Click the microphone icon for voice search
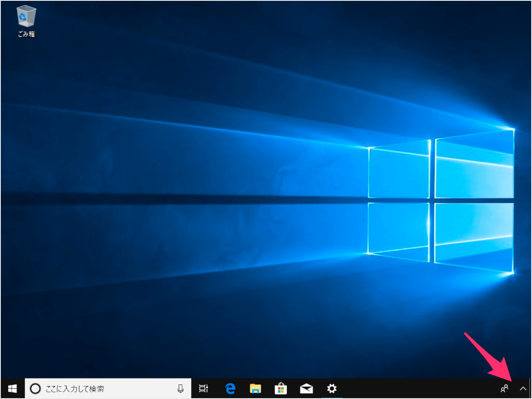This screenshot has height=399, width=532. tap(180, 389)
